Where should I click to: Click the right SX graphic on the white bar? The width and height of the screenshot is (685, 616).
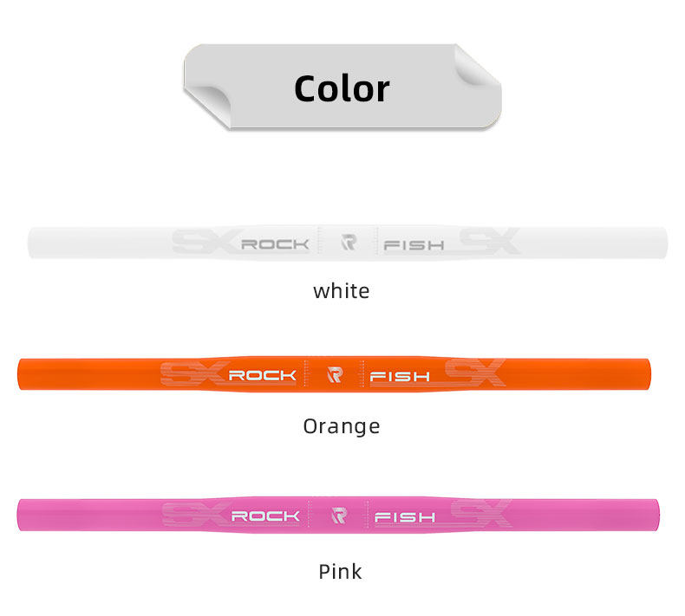pos(489,242)
